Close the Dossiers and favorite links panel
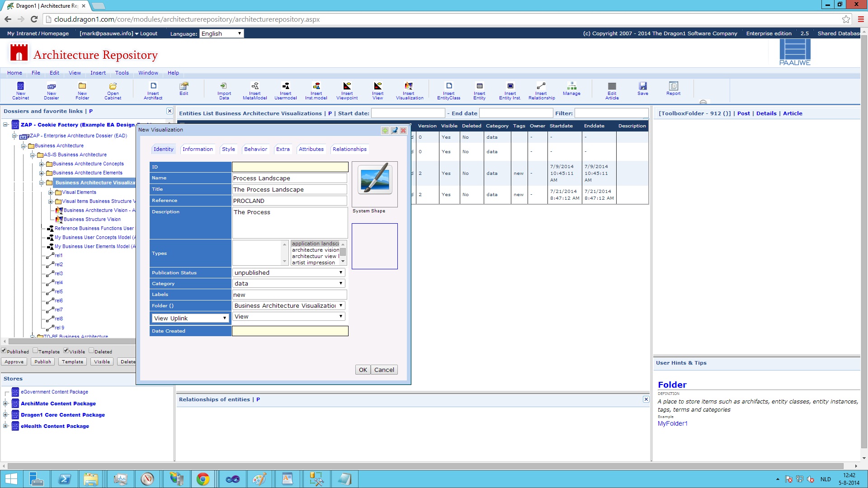868x488 pixels. [x=170, y=111]
